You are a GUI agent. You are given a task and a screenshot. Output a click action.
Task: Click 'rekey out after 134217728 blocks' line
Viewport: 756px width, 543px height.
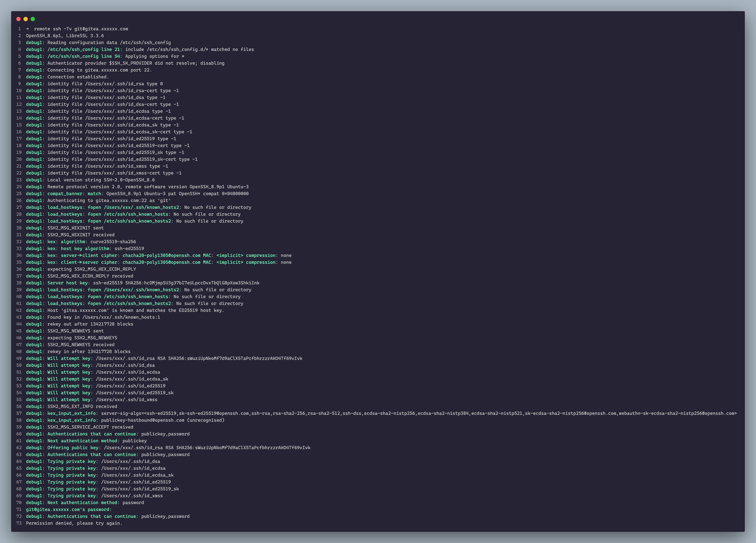(x=80, y=324)
